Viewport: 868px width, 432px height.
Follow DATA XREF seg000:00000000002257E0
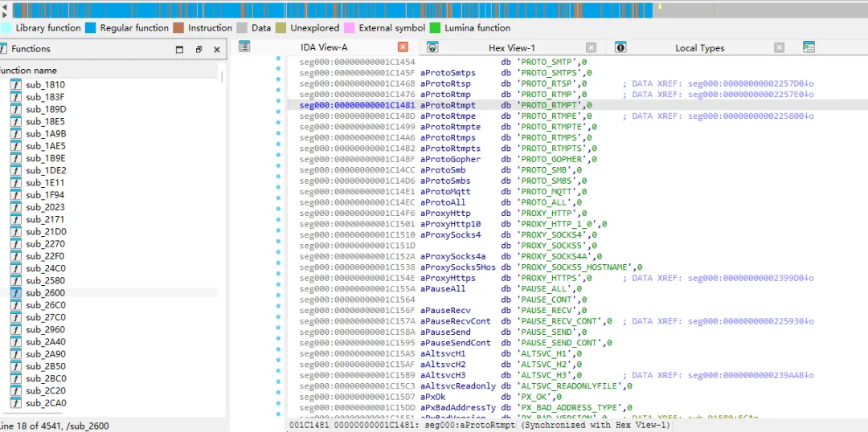[751, 95]
